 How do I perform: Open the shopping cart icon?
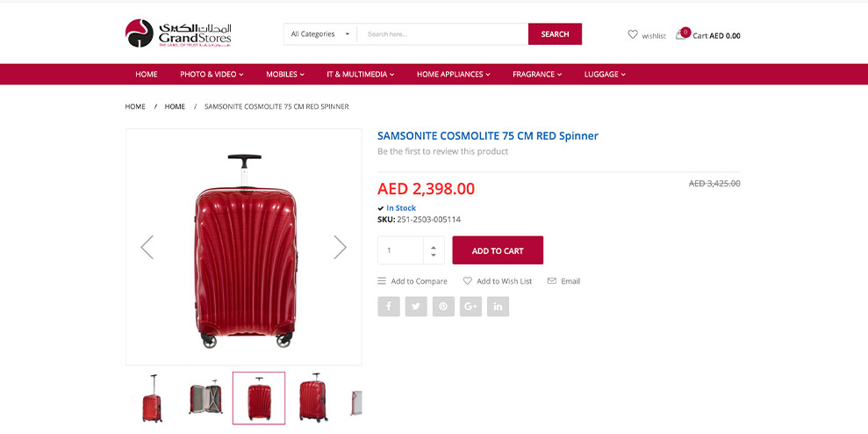tap(681, 35)
